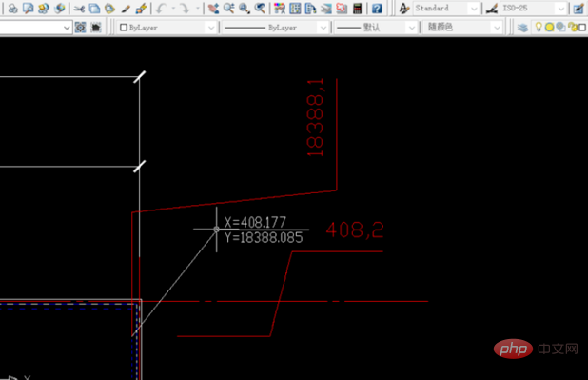This screenshot has height=380, width=588.
Task: Open Markup Set Manager icon
Action: pos(342,9)
